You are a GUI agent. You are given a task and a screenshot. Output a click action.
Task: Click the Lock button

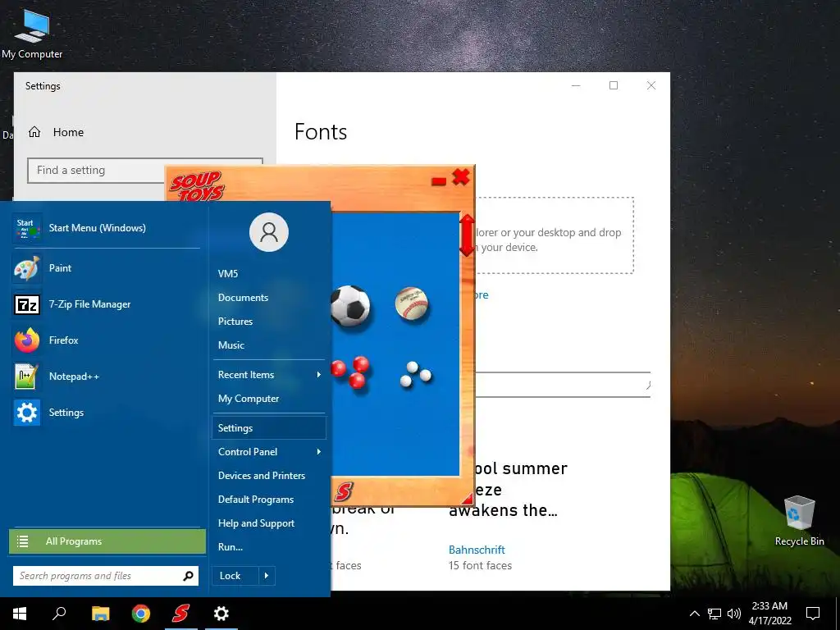coord(235,576)
